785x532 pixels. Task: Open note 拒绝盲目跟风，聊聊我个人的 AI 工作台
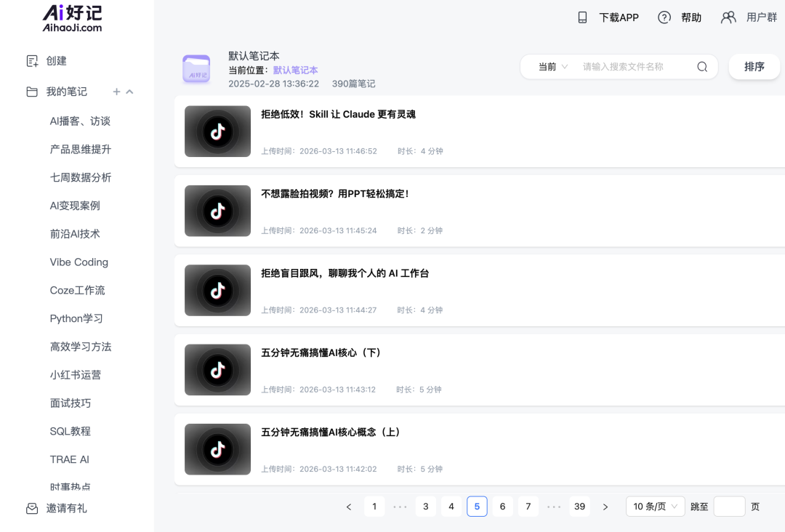point(345,274)
